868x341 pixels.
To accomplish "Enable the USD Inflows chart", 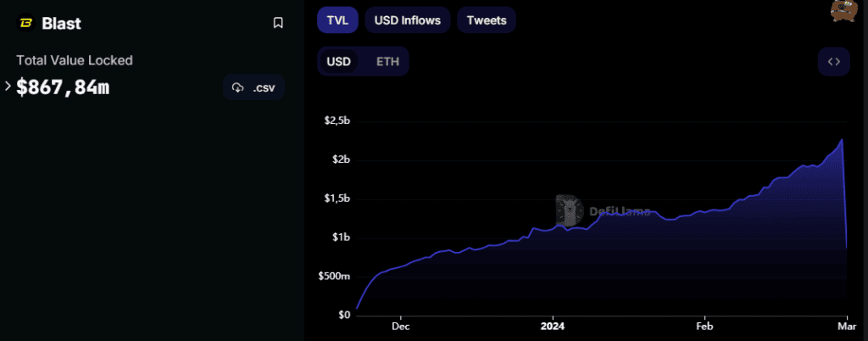I will click(408, 20).
